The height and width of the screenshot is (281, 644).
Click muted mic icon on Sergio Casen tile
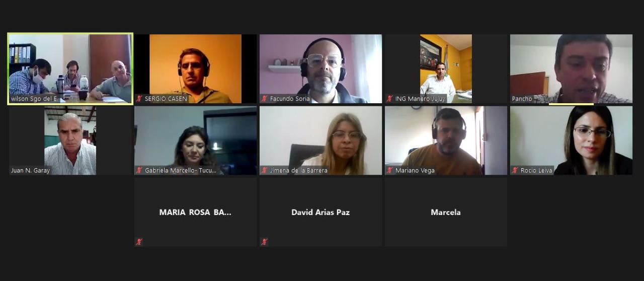(x=139, y=99)
